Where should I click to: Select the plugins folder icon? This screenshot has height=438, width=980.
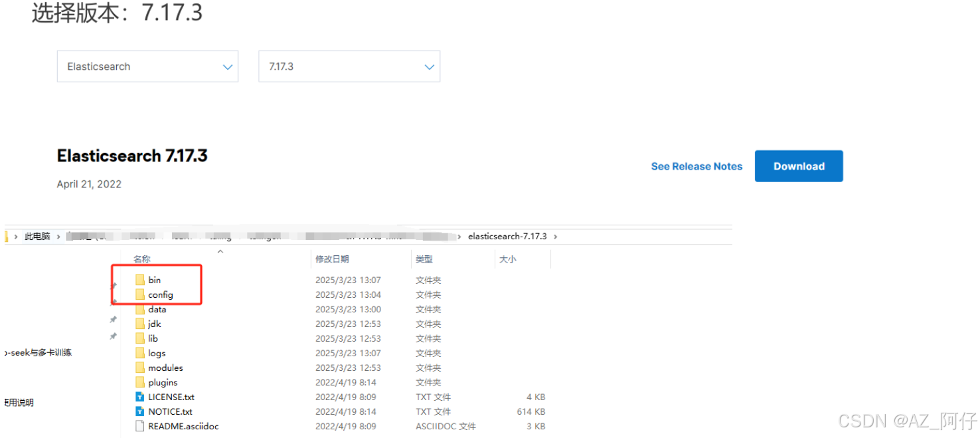click(139, 382)
